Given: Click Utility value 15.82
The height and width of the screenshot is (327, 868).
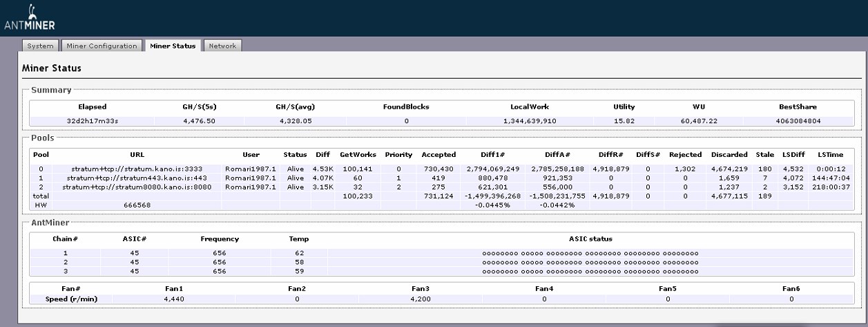Looking at the screenshot, I should (x=624, y=121).
